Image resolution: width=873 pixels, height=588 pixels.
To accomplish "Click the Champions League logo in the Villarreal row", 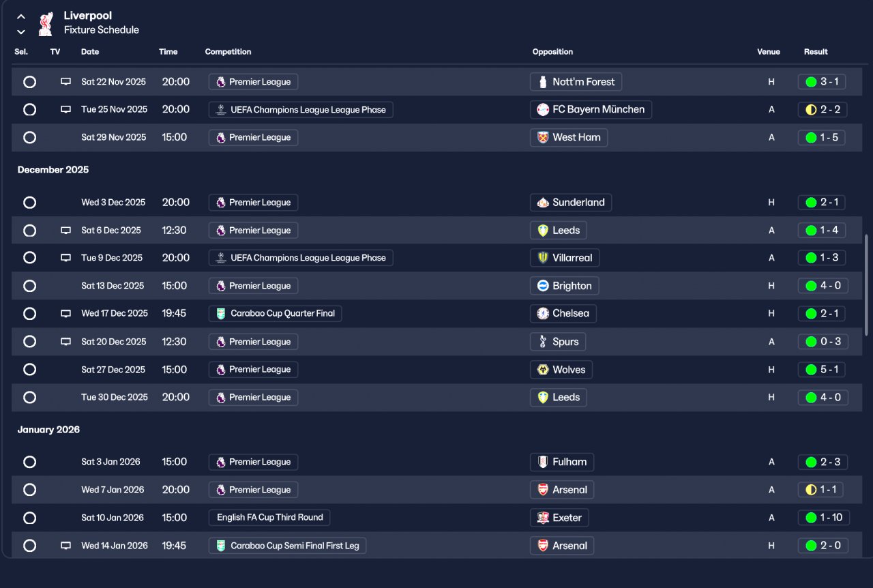I will pos(221,258).
